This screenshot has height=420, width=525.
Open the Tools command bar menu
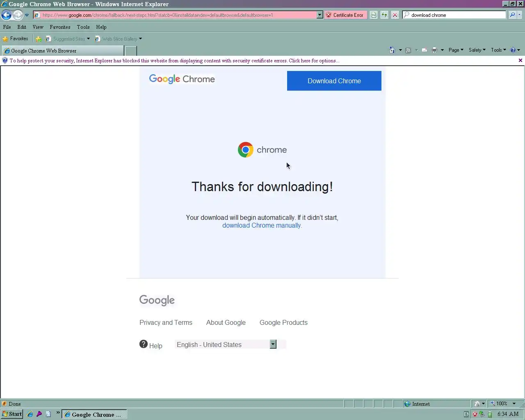click(498, 50)
